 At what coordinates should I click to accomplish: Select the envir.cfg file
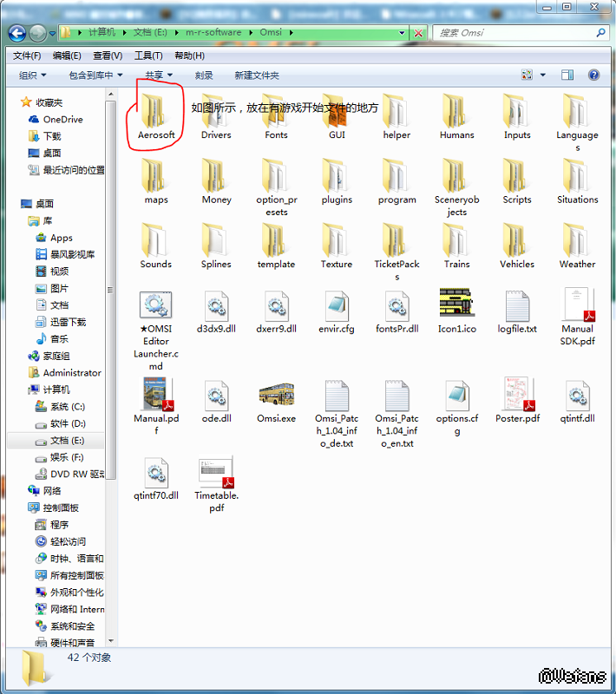coord(337,311)
